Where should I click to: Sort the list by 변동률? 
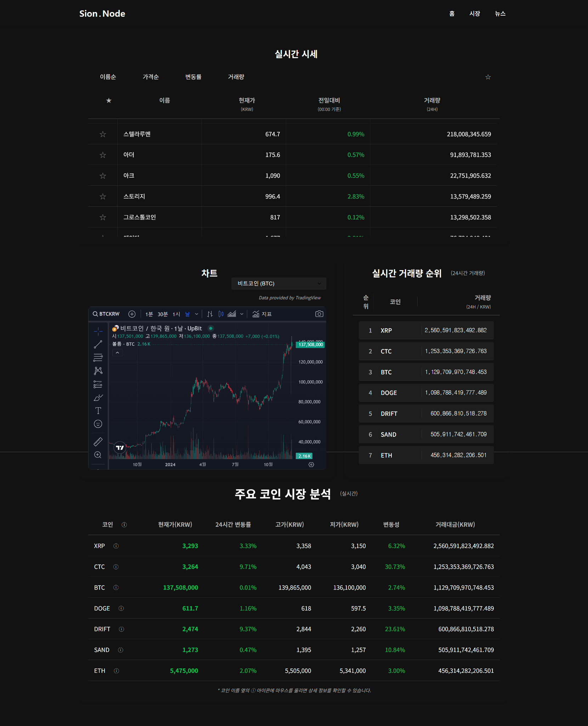tap(193, 77)
